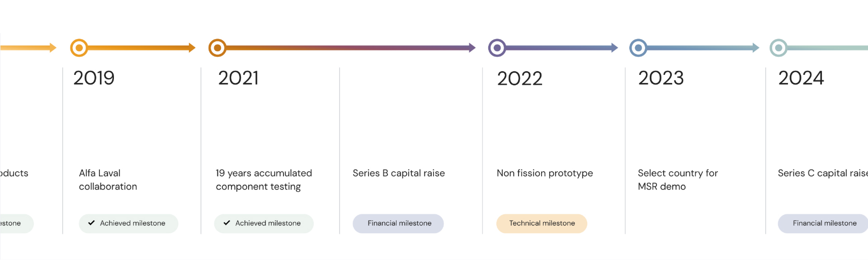This screenshot has width=868, height=280.
Task: Open Select country for MSR demo entry
Action: (678, 180)
